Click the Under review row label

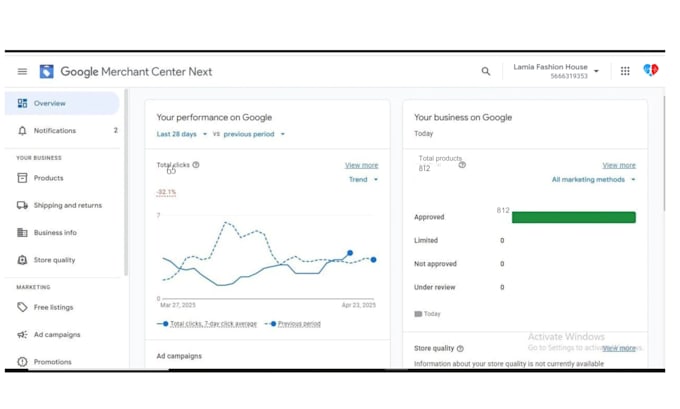(435, 287)
